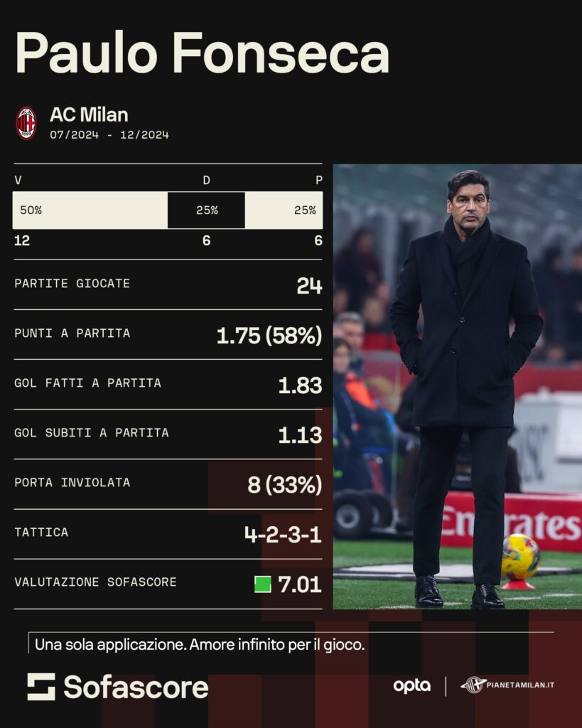Click the AC Milan club crest
This screenshot has width=582, height=728.
tap(26, 123)
